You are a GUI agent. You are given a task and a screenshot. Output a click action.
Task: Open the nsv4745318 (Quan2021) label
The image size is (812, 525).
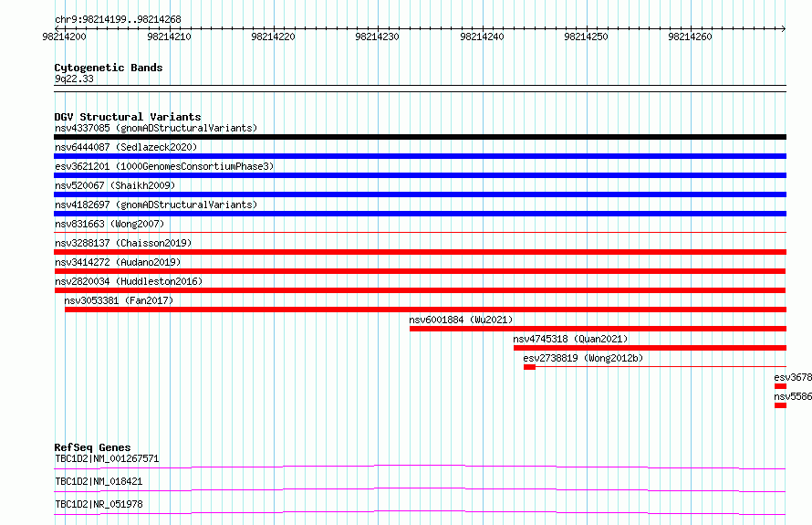[x=570, y=339]
